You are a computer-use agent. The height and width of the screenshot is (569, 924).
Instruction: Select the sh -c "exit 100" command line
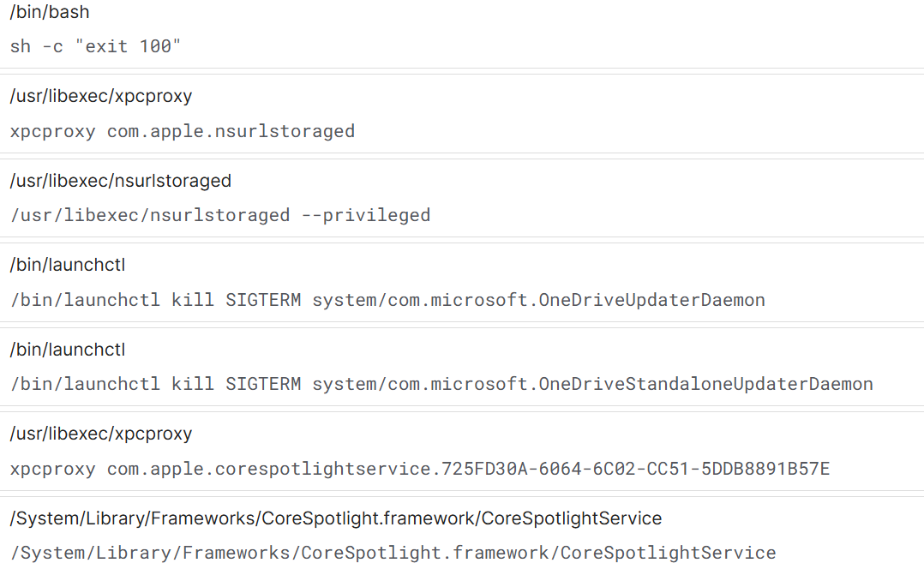pos(96,46)
